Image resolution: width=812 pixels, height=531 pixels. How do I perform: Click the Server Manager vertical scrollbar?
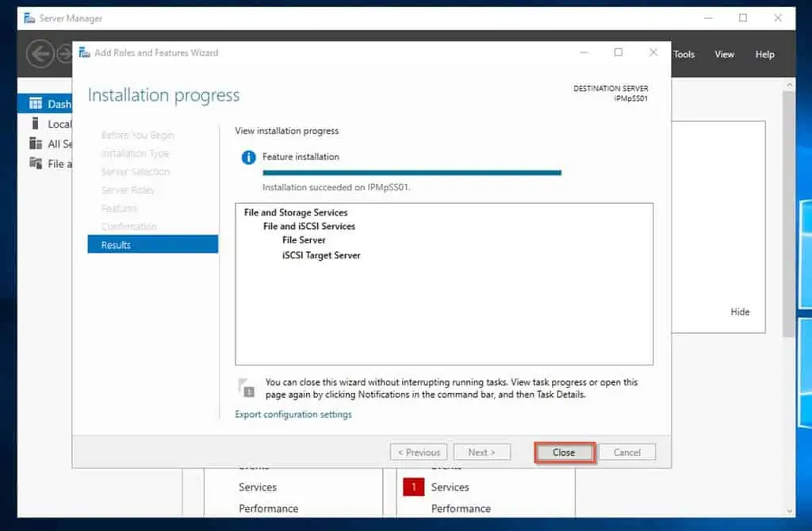click(x=789, y=214)
